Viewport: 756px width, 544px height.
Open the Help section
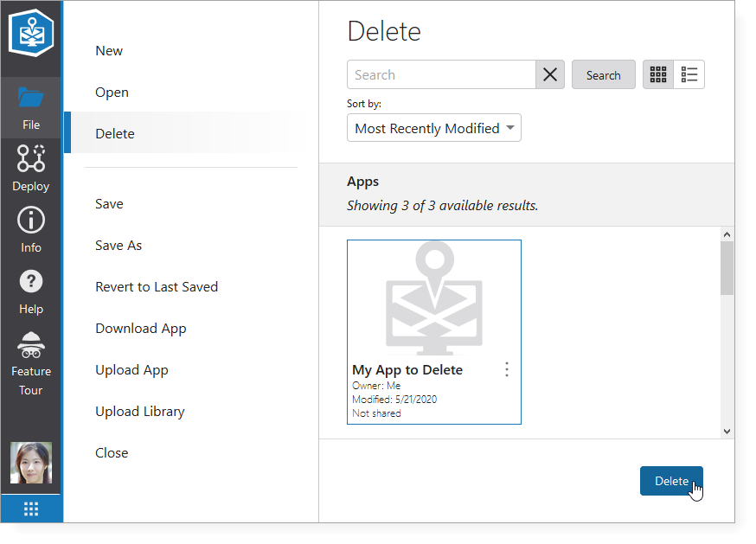[31, 291]
